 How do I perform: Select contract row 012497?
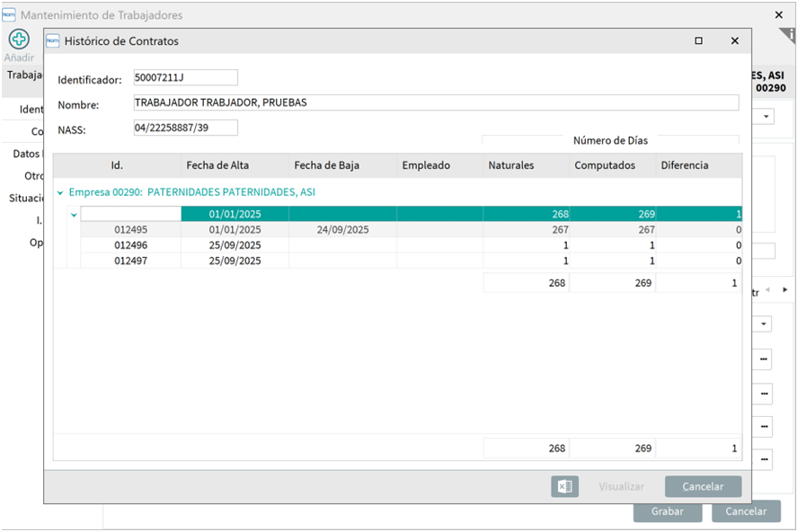pos(130,261)
